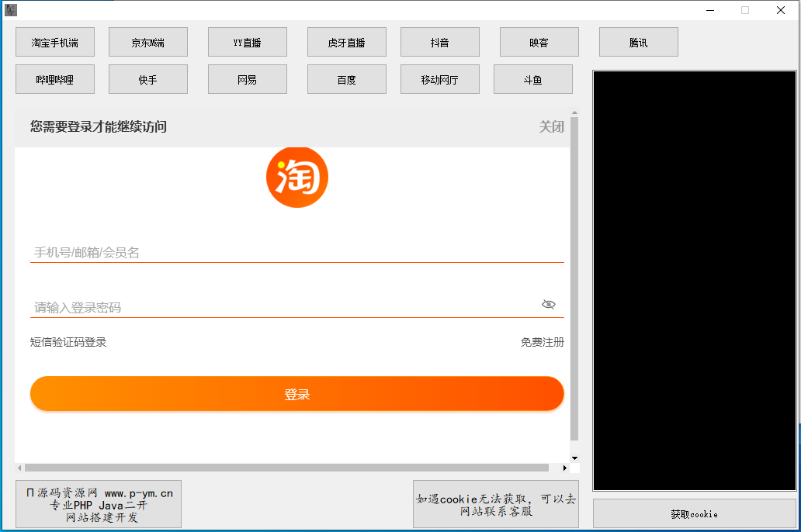Click the vertical scrollbar thumb
The width and height of the screenshot is (801, 532).
(574, 278)
